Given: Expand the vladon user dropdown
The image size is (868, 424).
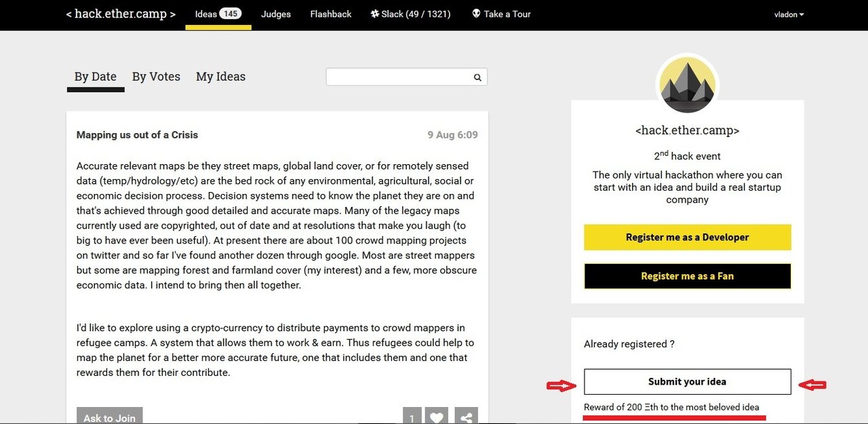Looking at the screenshot, I should pos(789,14).
